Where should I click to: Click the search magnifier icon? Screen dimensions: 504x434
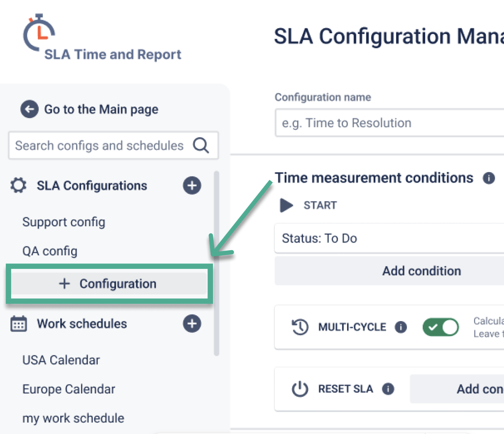click(x=201, y=145)
